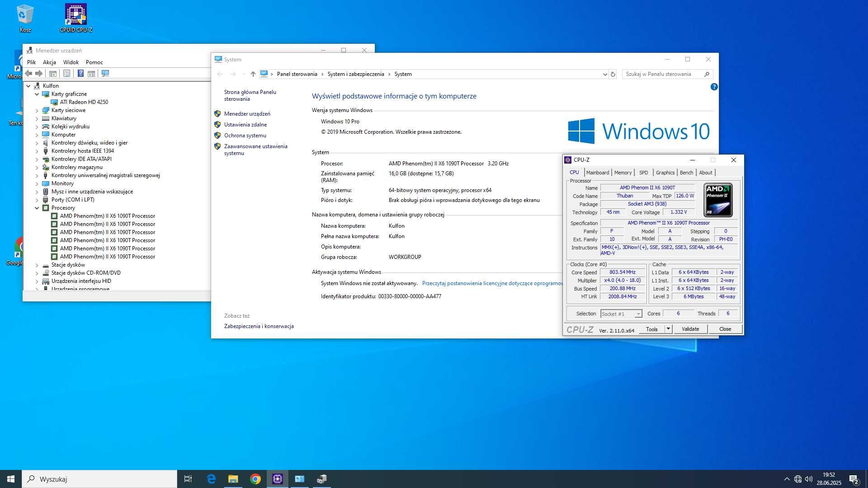
Task: Click the Validate button in CPU-Z
Action: (x=690, y=329)
